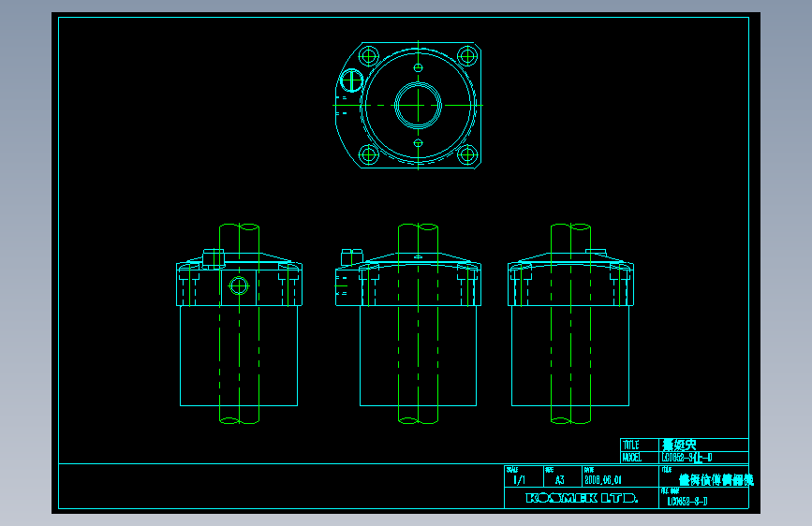This screenshot has width=812, height=526.
Task: Select the right elevation view drawing
Action: click(570, 324)
